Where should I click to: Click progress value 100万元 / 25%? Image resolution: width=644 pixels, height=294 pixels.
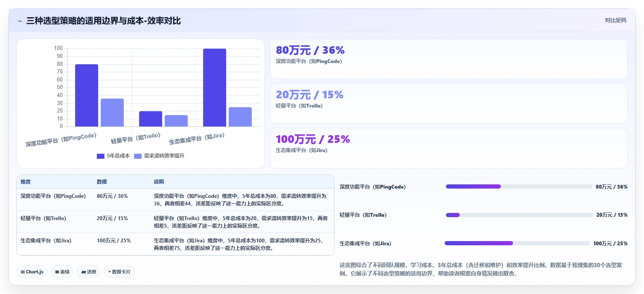pyautogui.click(x=610, y=244)
